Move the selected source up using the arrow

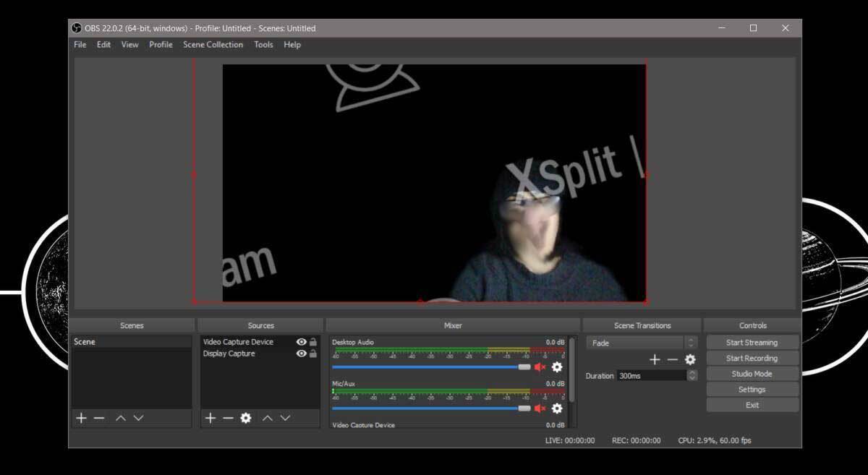[x=268, y=418]
